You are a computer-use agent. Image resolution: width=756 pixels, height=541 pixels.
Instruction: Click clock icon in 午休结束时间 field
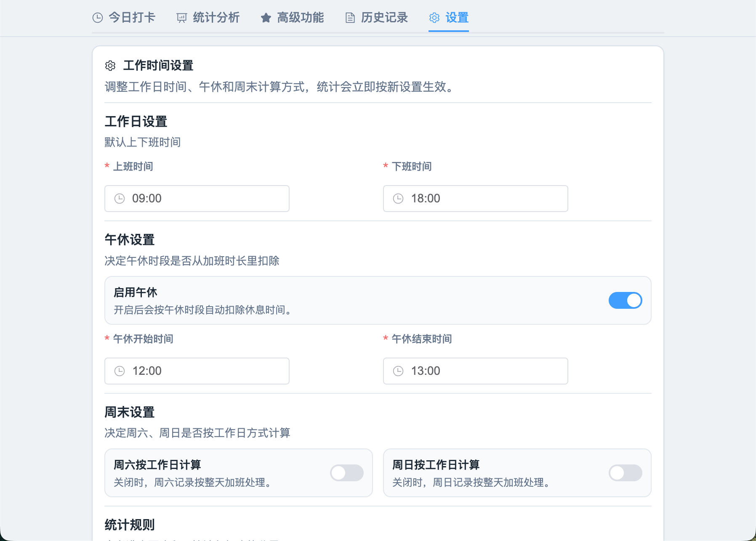pos(398,371)
